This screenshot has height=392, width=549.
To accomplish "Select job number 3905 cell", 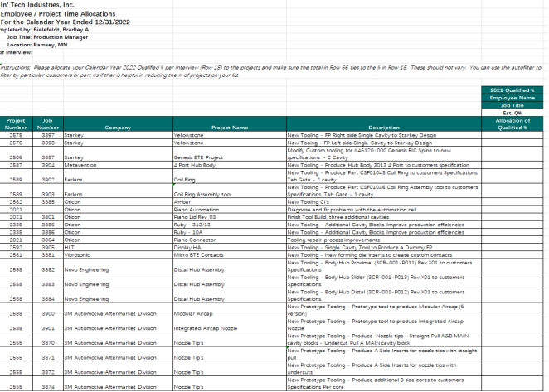I will point(48,248).
